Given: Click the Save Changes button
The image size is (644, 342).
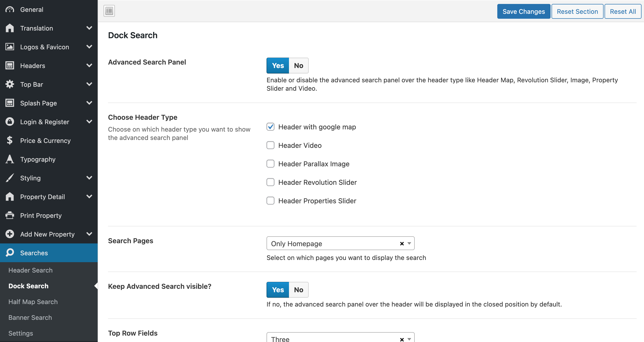Looking at the screenshot, I should 523,12.
